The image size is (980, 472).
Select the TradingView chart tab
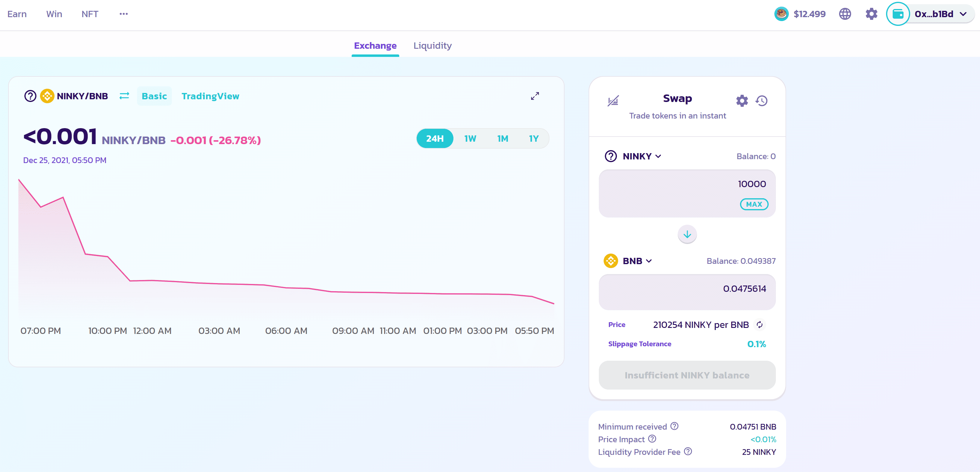(210, 96)
